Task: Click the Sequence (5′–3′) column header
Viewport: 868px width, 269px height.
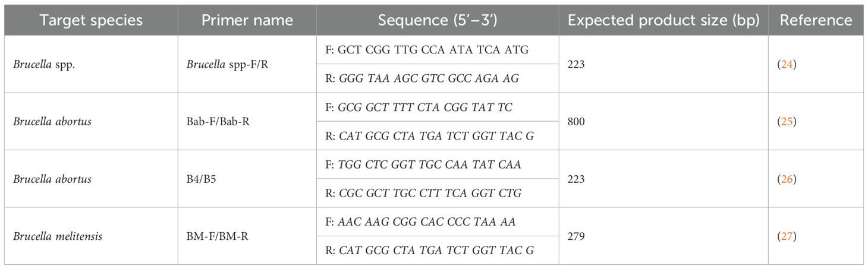Action: (x=438, y=20)
